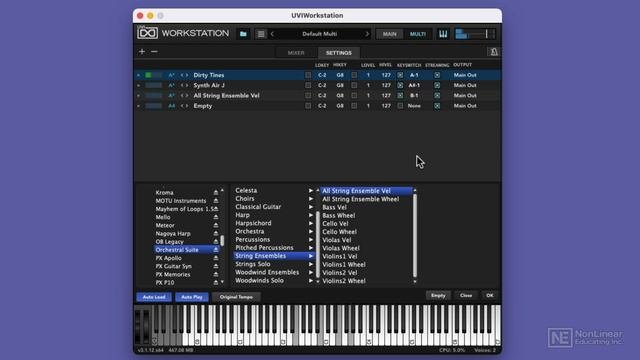Remove a part with the minus icon

(x=154, y=51)
